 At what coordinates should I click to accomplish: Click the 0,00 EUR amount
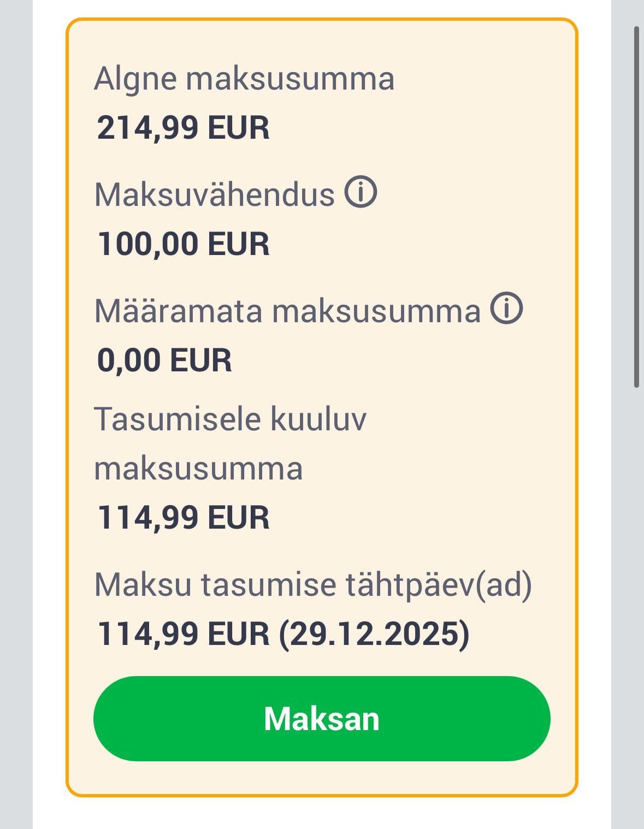(x=164, y=360)
